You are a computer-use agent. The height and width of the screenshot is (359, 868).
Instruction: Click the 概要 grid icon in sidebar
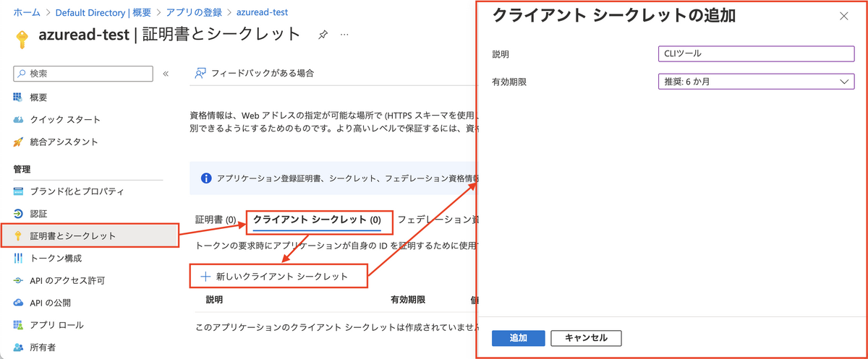click(18, 97)
